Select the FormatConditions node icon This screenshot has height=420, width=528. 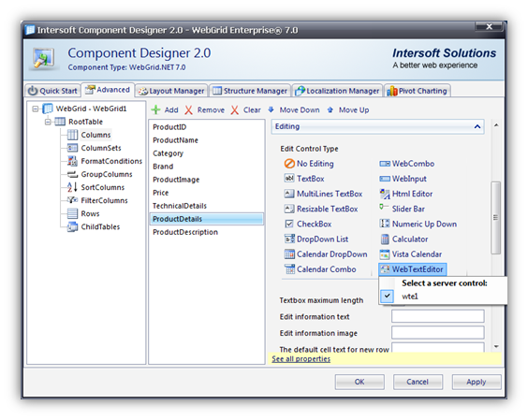(72, 161)
